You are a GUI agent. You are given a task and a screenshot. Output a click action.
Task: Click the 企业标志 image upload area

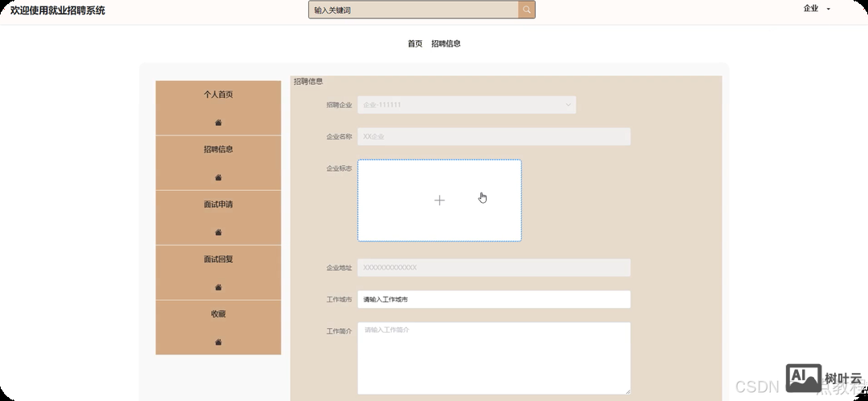coord(439,200)
